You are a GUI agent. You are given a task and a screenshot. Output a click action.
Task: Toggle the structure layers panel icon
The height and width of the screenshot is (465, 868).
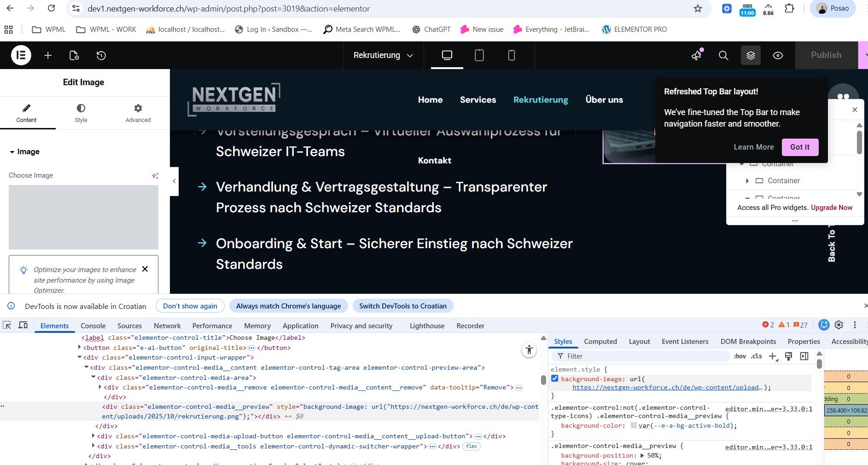tap(751, 55)
